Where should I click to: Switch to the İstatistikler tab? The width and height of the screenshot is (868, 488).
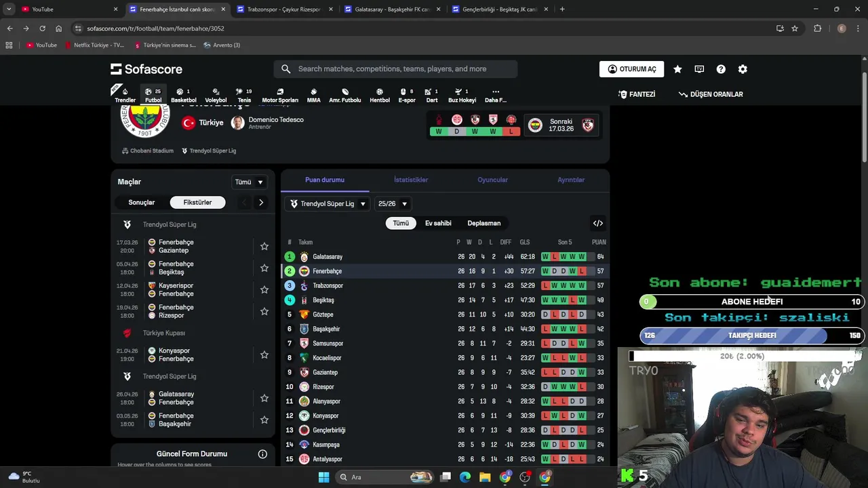point(411,180)
